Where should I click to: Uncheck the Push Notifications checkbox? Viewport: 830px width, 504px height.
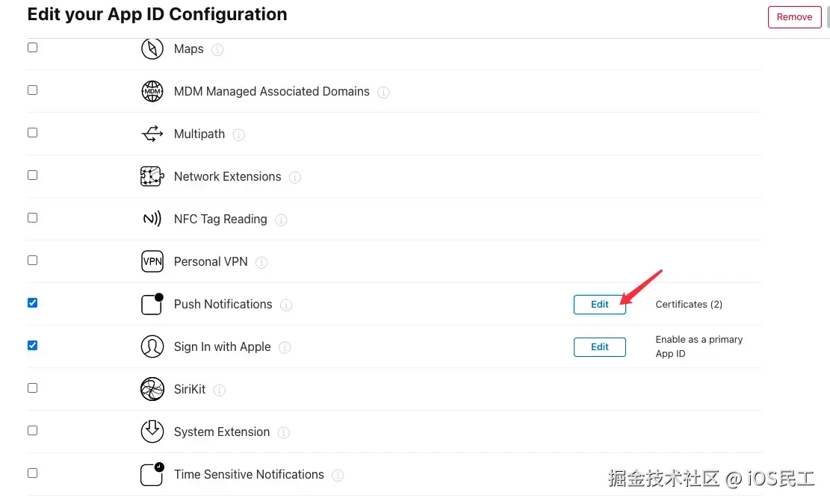[32, 302]
